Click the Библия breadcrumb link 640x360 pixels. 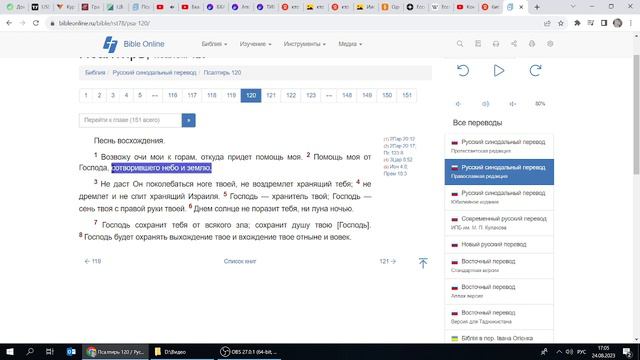[95, 73]
